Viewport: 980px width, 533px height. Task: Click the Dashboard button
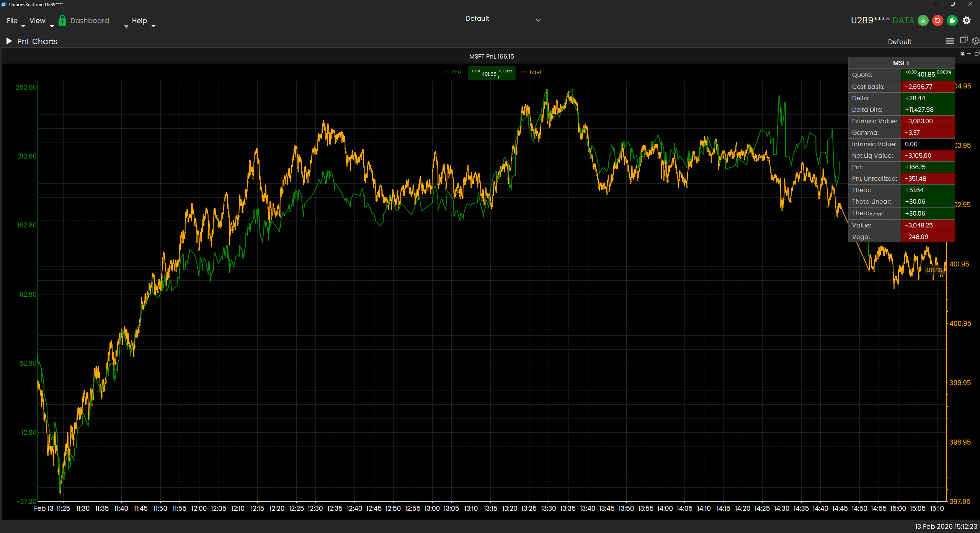(x=90, y=20)
